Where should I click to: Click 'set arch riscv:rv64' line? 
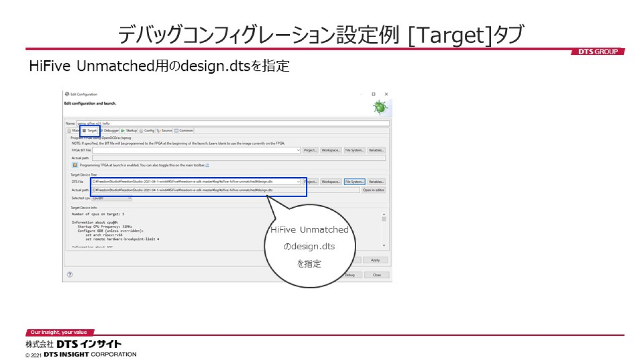pyautogui.click(x=104, y=235)
